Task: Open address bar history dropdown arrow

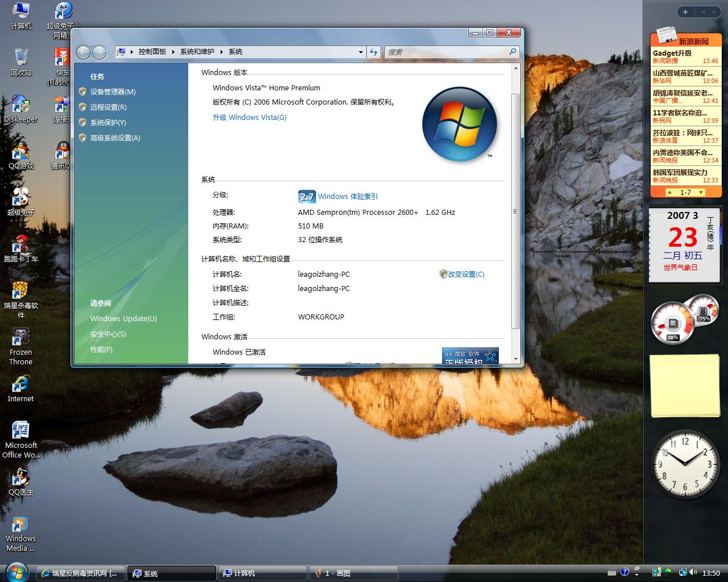Action: [x=361, y=52]
